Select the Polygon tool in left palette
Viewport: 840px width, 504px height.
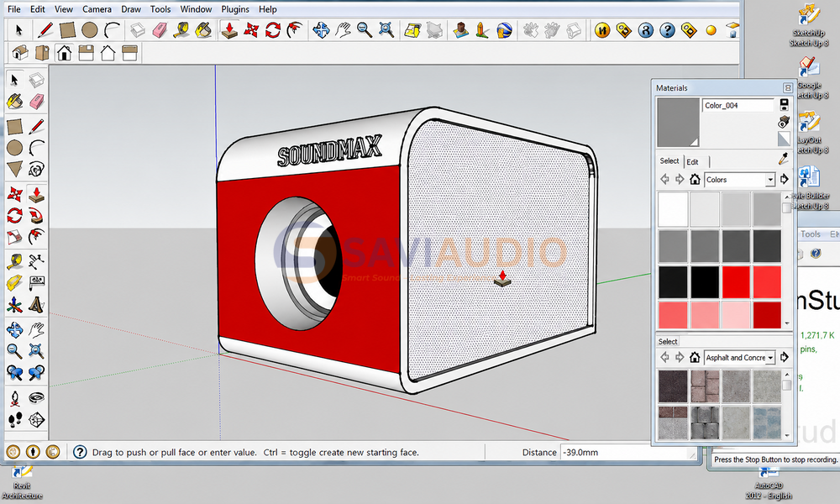14,169
